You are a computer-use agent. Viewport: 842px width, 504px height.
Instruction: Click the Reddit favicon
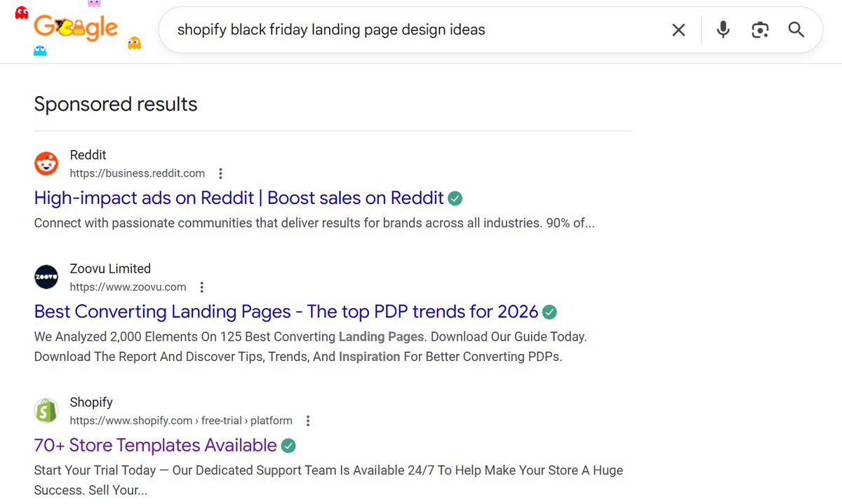pyautogui.click(x=46, y=164)
